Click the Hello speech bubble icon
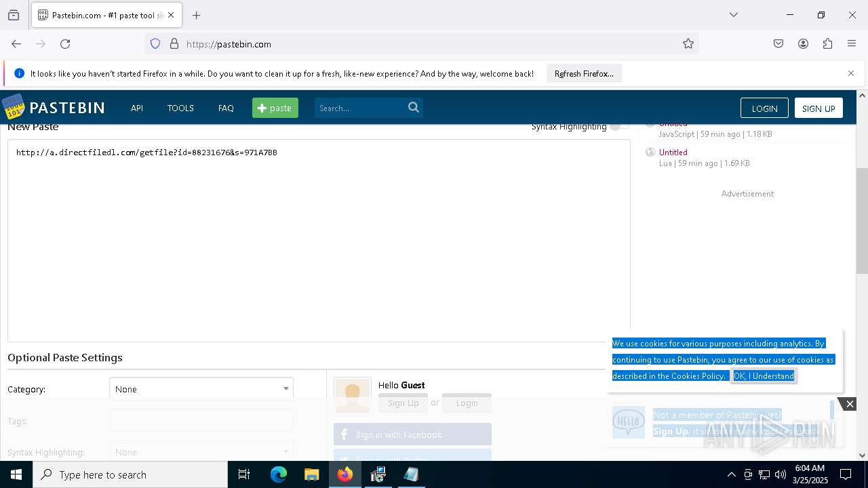 (x=629, y=422)
